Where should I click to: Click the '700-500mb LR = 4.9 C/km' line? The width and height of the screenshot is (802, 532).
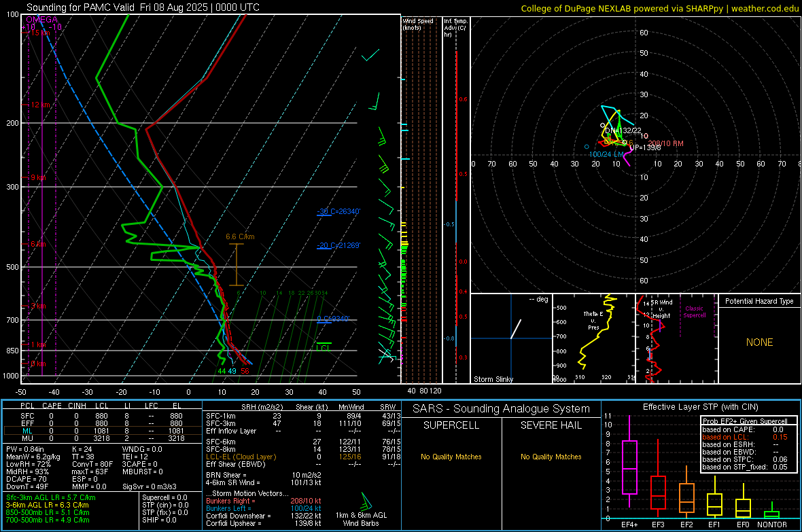click(x=48, y=520)
